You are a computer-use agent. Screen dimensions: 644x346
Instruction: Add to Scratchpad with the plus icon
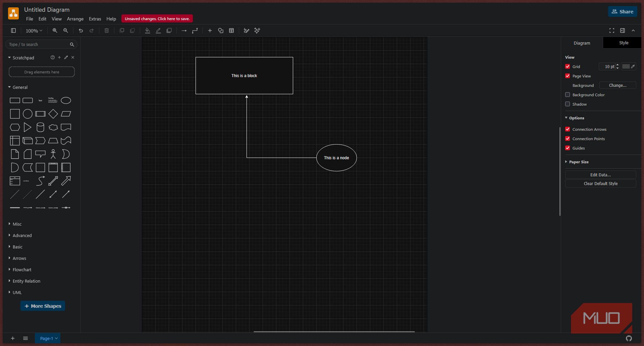[x=59, y=57]
